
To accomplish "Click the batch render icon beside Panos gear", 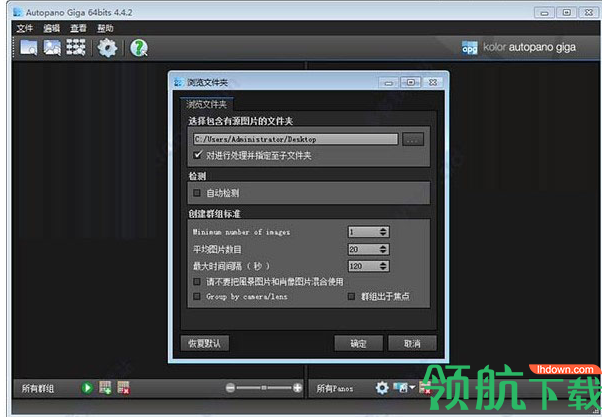I will pos(400,387).
